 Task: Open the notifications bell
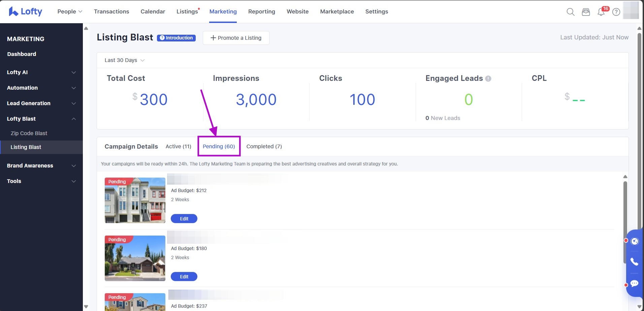601,12
